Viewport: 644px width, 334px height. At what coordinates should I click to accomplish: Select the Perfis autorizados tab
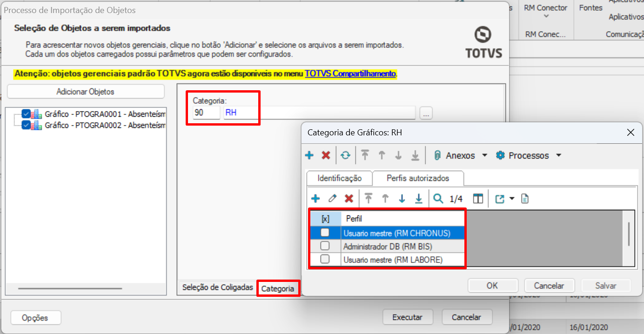[x=418, y=178]
